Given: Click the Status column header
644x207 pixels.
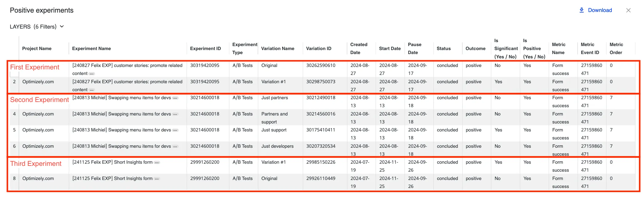Looking at the screenshot, I should [444, 49].
